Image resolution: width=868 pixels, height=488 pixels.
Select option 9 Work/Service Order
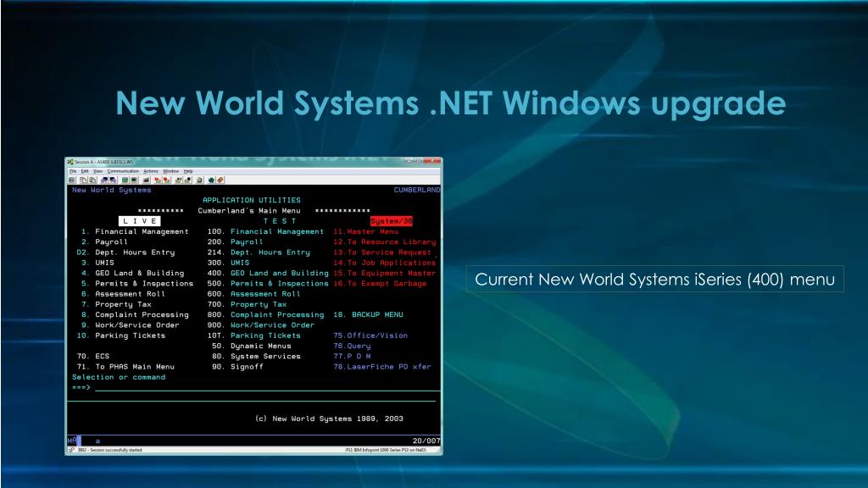coord(130,324)
